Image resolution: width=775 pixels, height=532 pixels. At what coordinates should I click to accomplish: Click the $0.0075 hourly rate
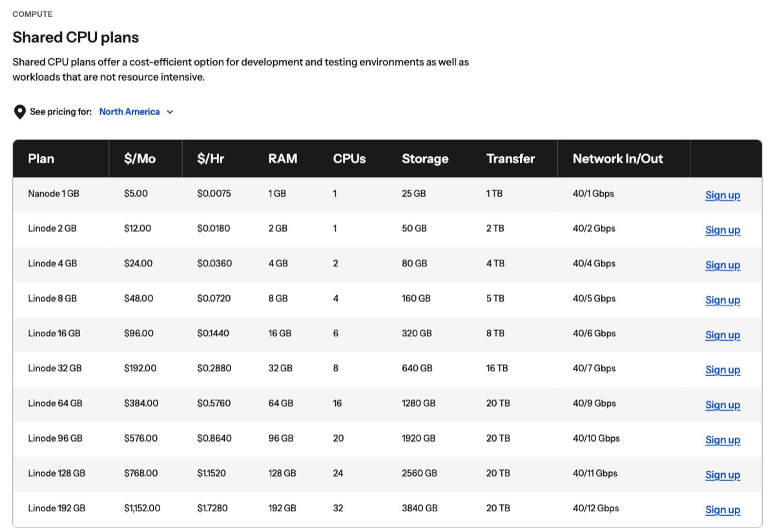[x=214, y=193]
